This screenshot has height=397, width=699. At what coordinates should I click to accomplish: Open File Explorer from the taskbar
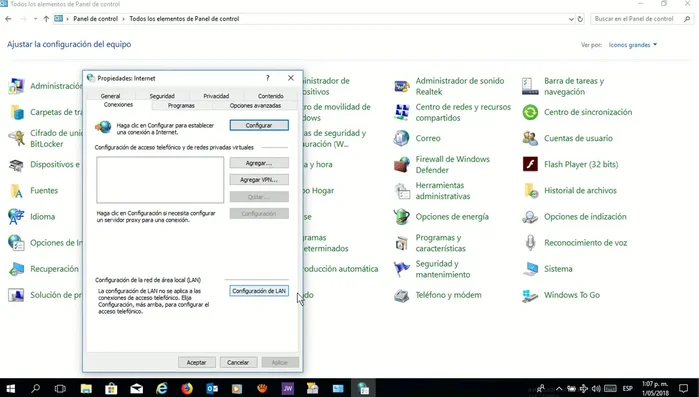point(86,389)
